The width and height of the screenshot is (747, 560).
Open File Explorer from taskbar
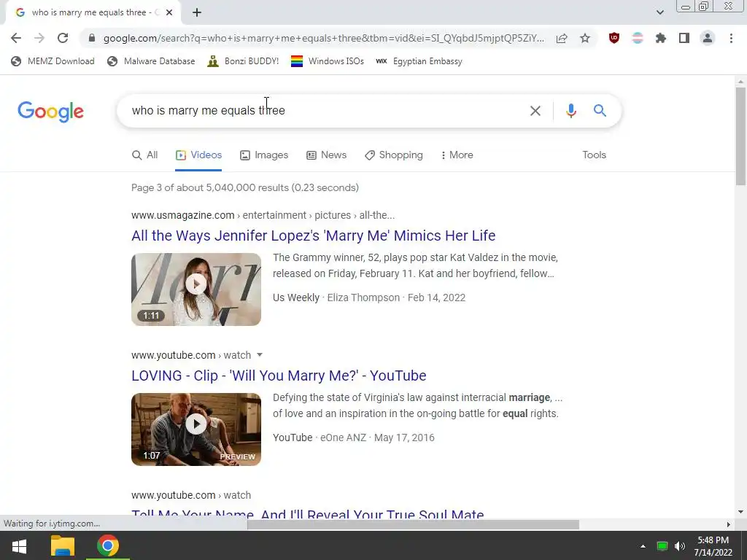63,545
